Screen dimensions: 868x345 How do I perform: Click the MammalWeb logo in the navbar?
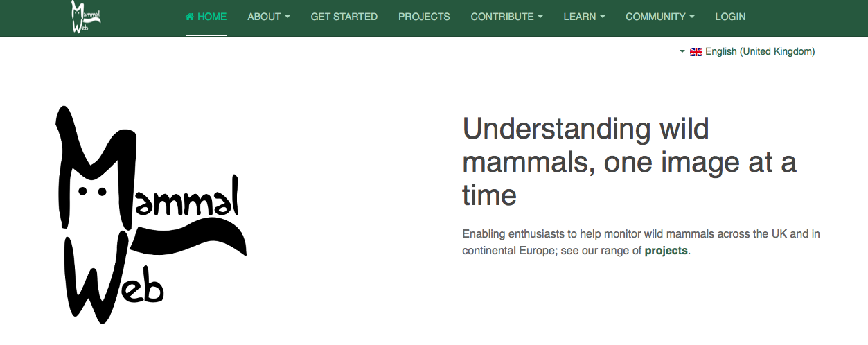(86, 17)
